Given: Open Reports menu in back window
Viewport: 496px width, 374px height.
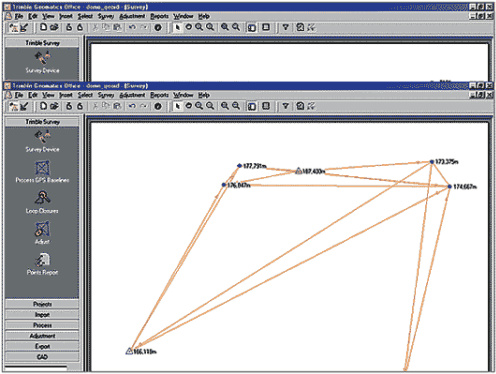Looking at the screenshot, I should pos(159,16).
